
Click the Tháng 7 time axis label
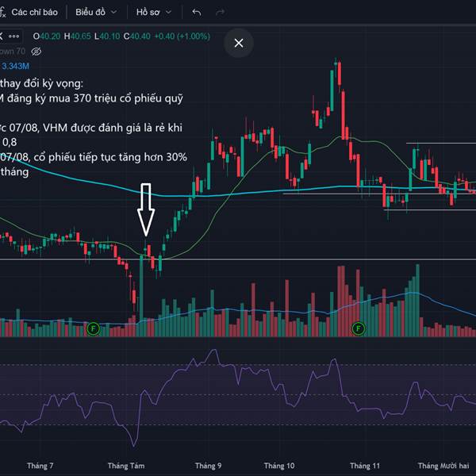[x=40, y=466]
